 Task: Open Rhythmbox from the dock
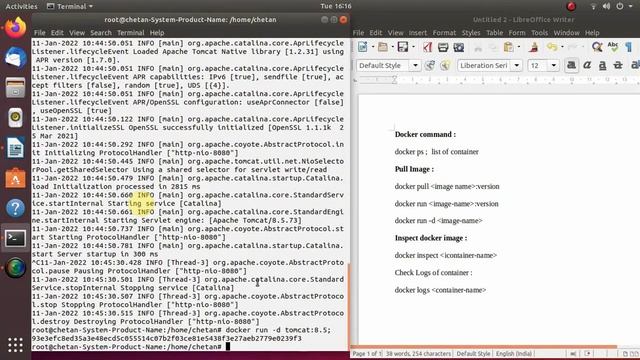coord(15,118)
